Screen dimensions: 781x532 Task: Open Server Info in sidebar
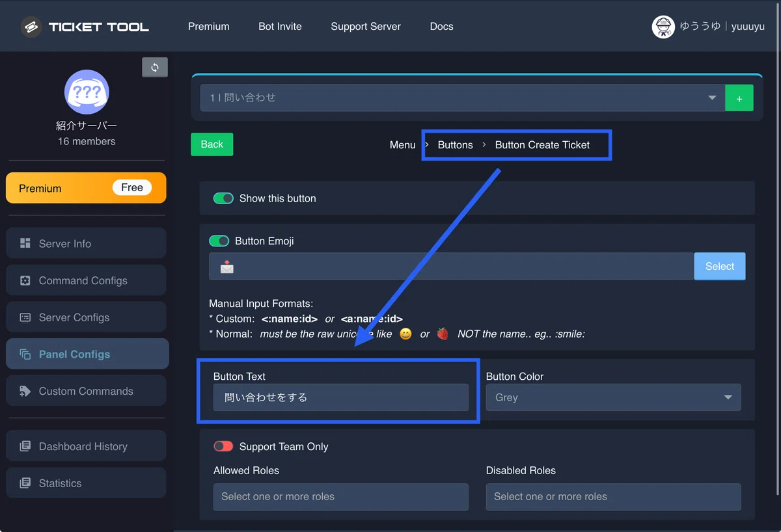86,243
